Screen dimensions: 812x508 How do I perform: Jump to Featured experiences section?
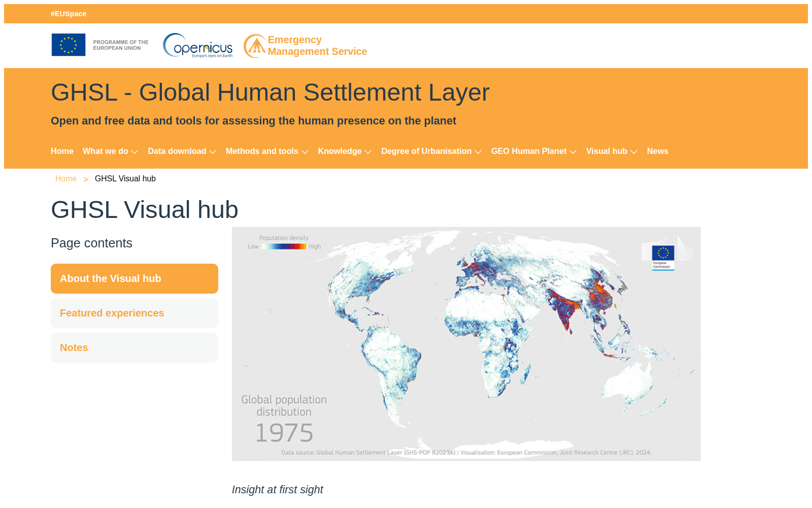tap(134, 313)
